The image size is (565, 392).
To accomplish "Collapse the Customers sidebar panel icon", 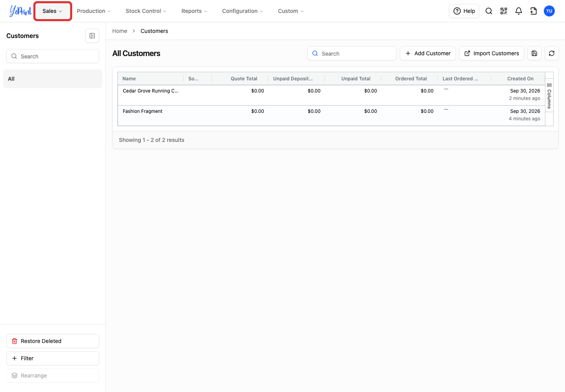I will (x=92, y=36).
